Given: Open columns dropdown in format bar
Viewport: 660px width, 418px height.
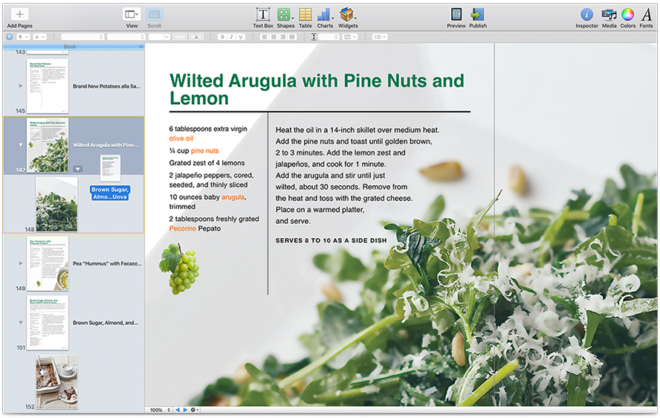Looking at the screenshot, I should [350, 37].
